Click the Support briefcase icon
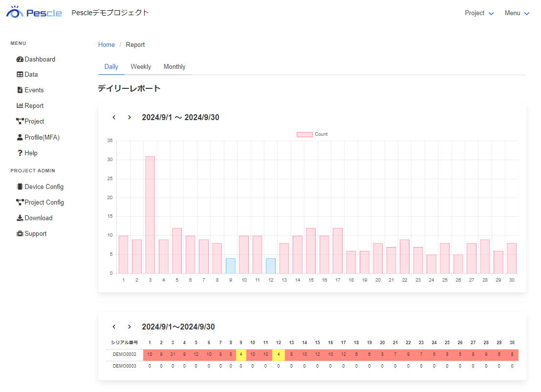This screenshot has width=541, height=392. click(20, 234)
